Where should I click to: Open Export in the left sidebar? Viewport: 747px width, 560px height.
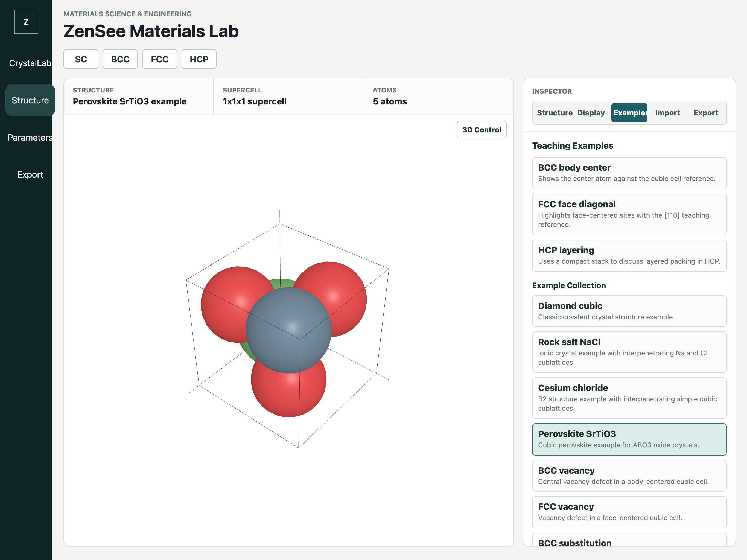coord(30,175)
